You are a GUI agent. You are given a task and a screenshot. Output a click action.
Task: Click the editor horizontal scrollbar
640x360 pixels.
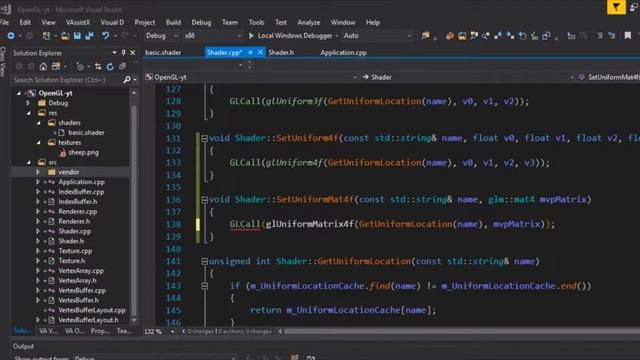click(x=461, y=331)
